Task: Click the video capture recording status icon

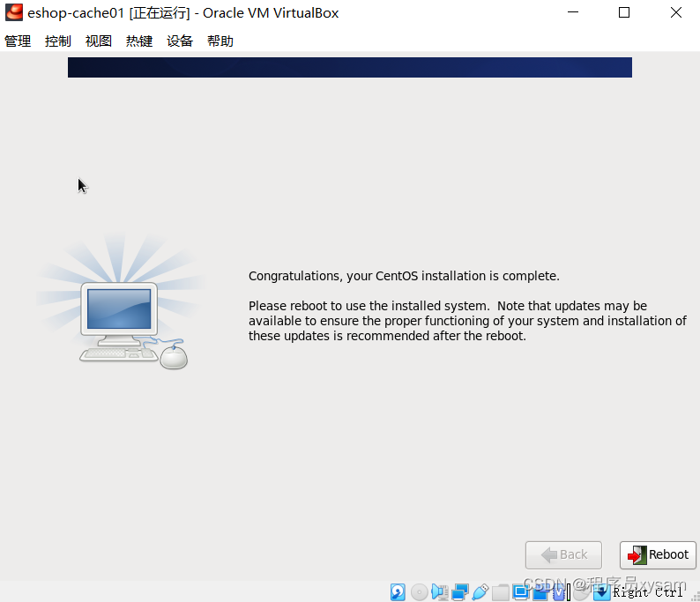Action: click(540, 591)
